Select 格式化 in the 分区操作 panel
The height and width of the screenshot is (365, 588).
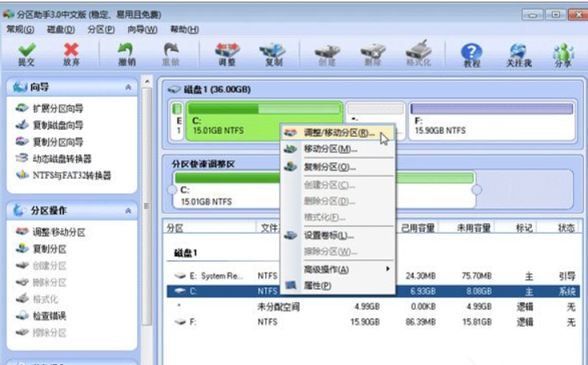pos(37,299)
